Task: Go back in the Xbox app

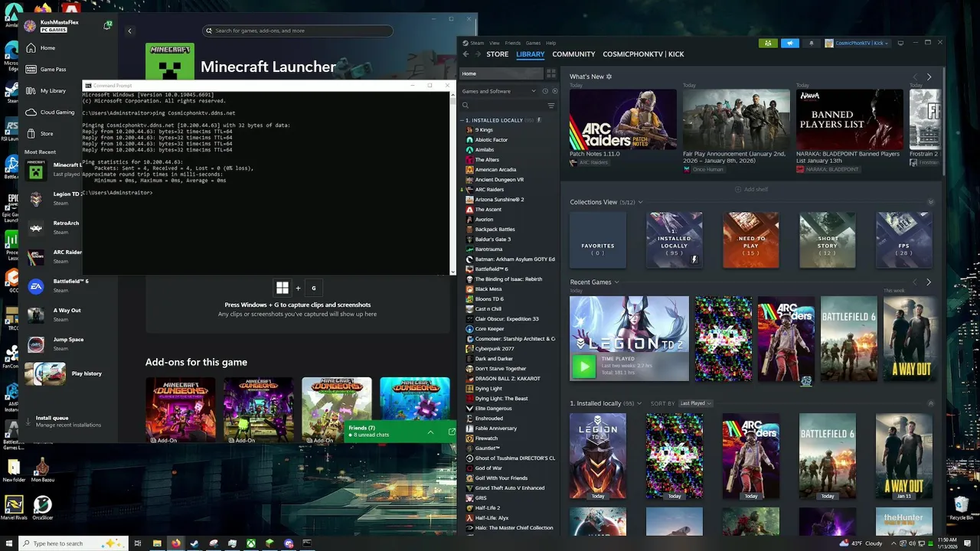Action: click(129, 31)
